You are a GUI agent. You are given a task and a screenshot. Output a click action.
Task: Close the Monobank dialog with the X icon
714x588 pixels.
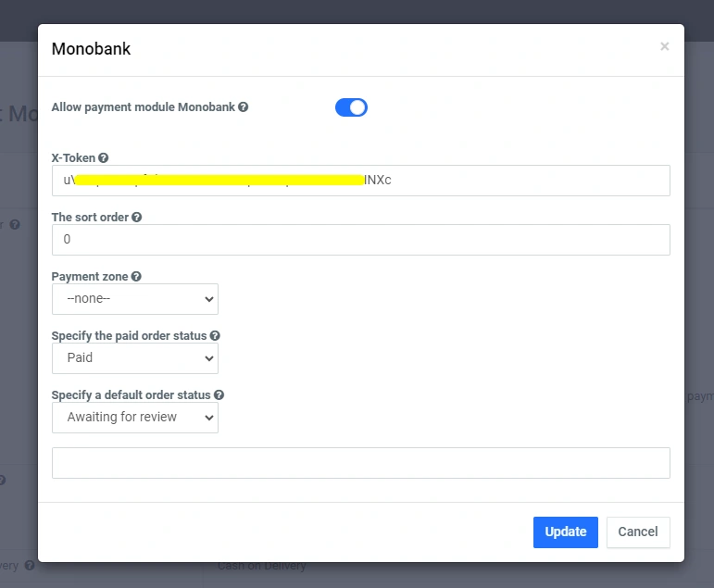(x=664, y=47)
